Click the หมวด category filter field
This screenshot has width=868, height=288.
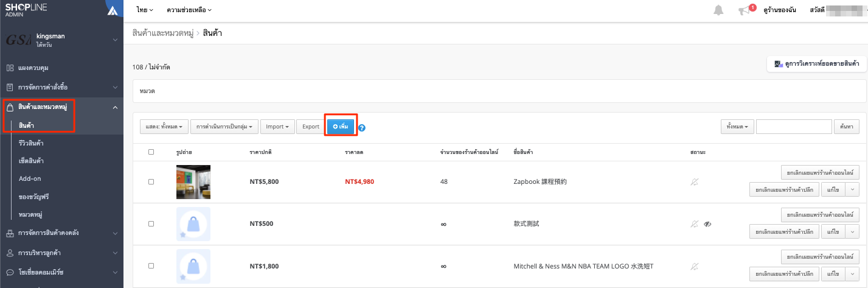tap(499, 91)
